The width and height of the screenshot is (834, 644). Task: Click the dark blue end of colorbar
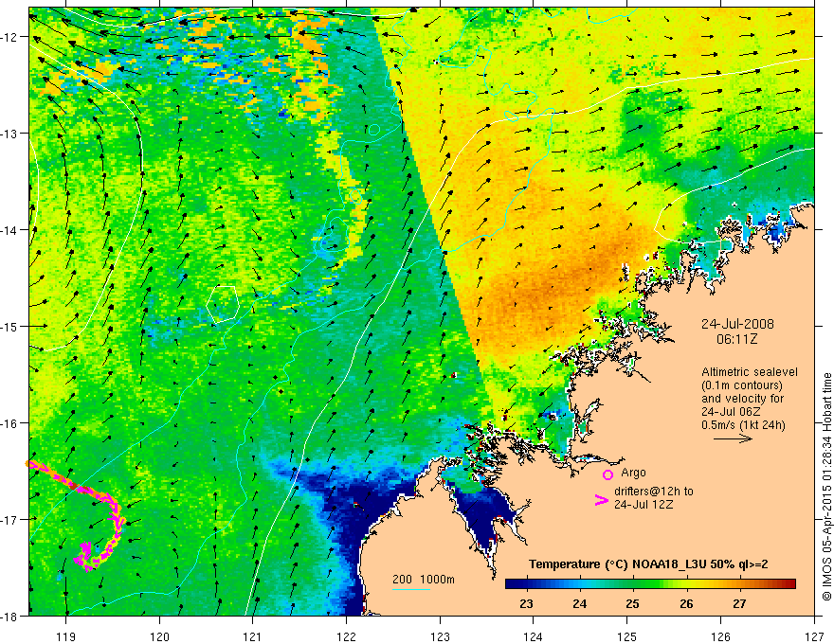click(514, 584)
